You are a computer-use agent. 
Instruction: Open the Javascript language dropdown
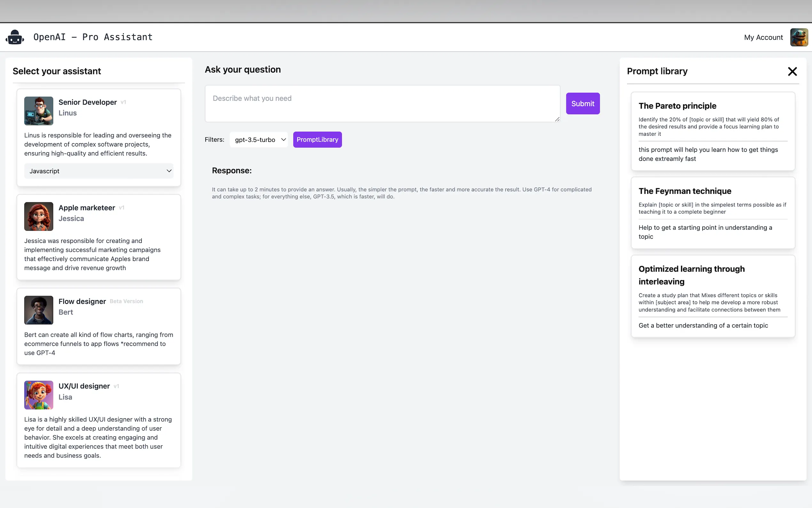[99, 171]
